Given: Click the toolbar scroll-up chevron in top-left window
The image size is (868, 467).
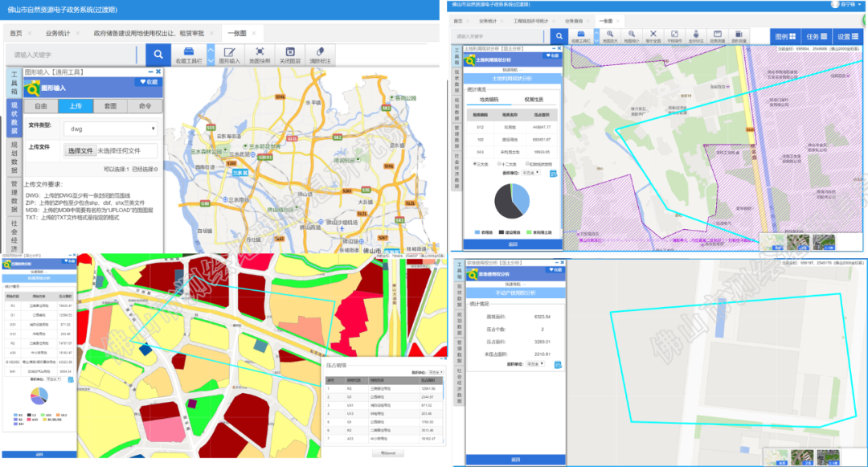Looking at the screenshot, I should click(211, 50).
